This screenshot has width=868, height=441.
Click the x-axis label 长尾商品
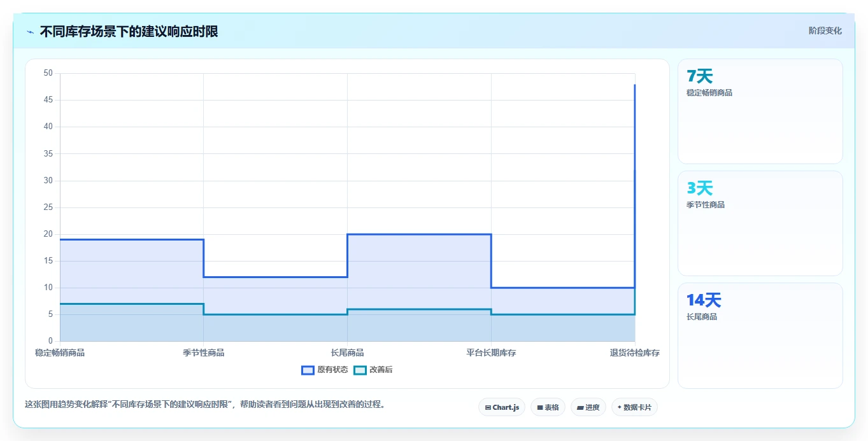tap(348, 353)
